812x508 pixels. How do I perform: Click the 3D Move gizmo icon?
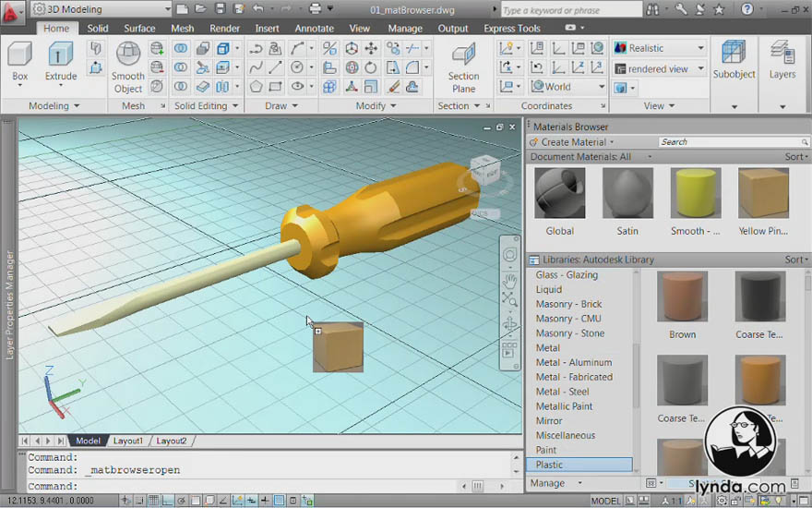[352, 49]
